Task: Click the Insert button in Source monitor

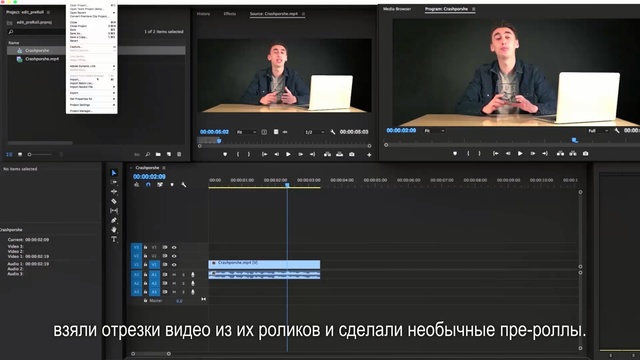Action: tap(327, 154)
